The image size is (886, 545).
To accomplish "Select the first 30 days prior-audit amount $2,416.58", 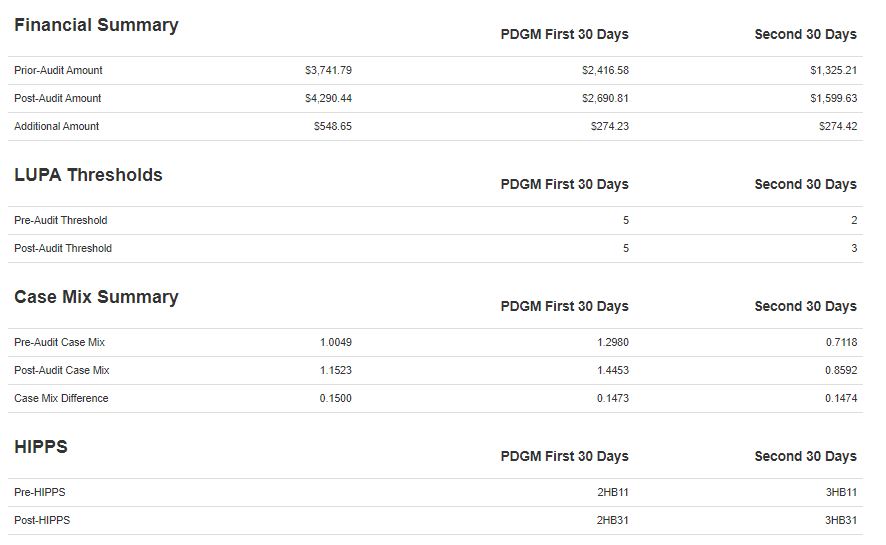I will pyautogui.click(x=605, y=70).
